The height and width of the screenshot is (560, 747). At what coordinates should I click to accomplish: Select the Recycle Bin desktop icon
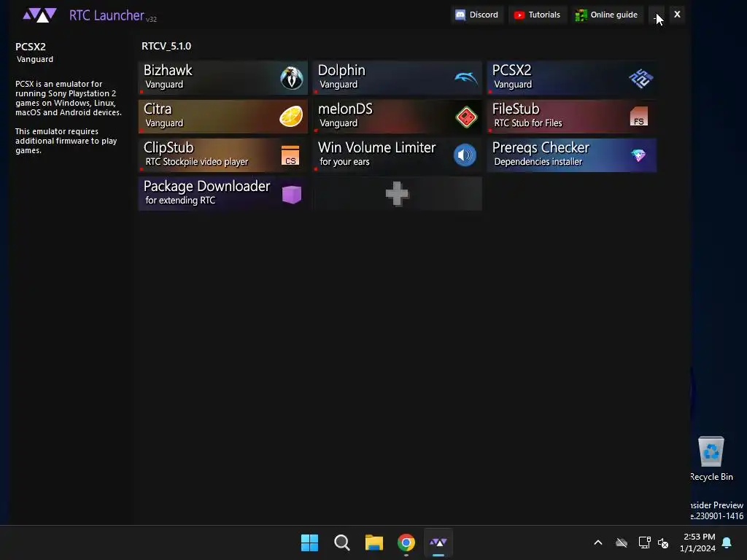[711, 459]
